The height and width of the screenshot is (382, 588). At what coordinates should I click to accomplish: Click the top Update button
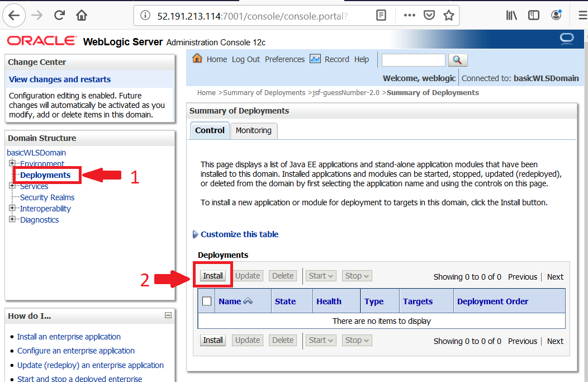point(248,276)
